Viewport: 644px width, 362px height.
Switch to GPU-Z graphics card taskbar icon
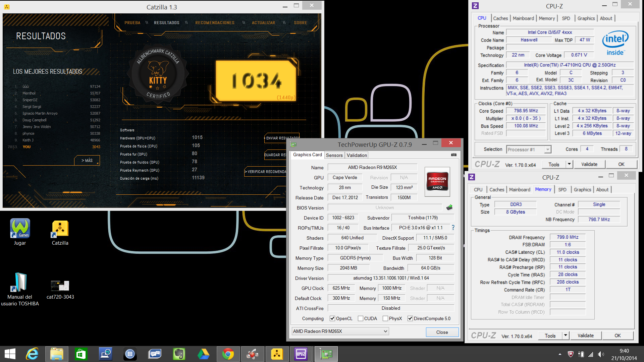(x=326, y=354)
